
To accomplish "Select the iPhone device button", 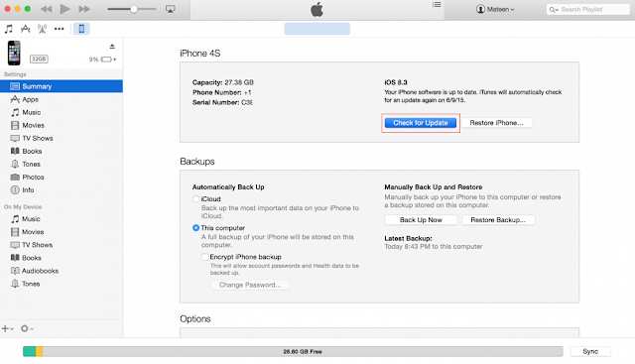I will tap(81, 29).
